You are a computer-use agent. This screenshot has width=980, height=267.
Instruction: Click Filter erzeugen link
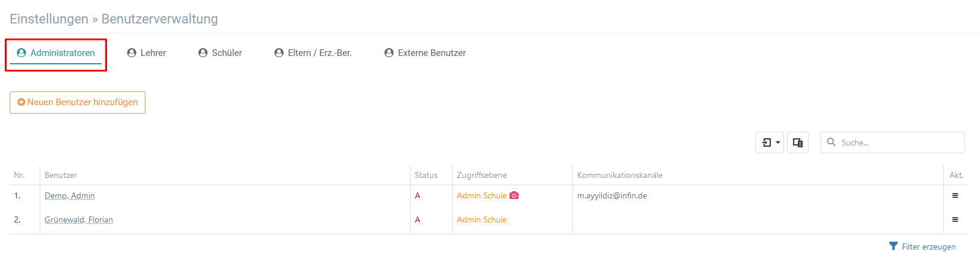(x=928, y=247)
